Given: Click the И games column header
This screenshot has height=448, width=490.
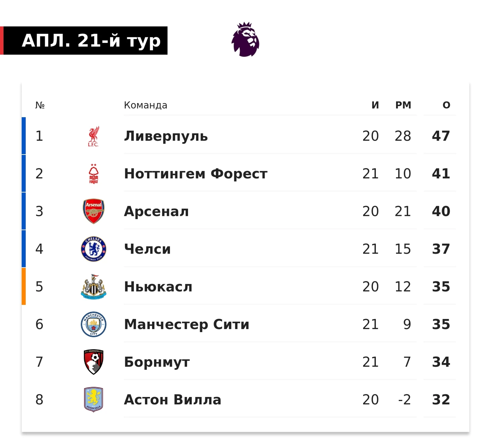Looking at the screenshot, I should click(x=375, y=105).
